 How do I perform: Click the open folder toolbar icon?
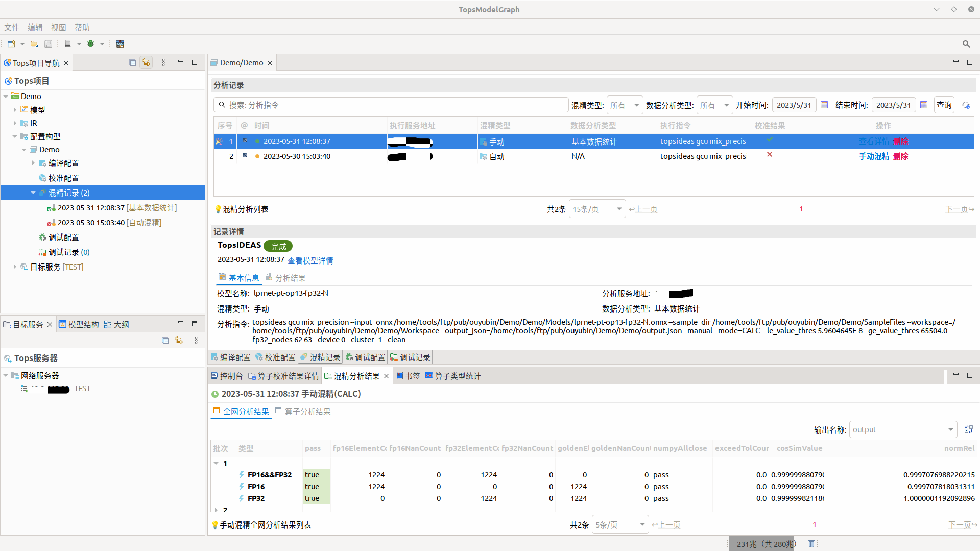coord(34,44)
